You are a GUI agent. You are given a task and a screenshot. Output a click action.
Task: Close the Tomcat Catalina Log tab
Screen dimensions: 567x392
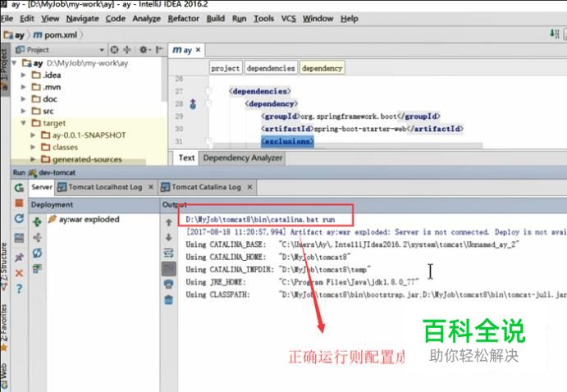(249, 187)
